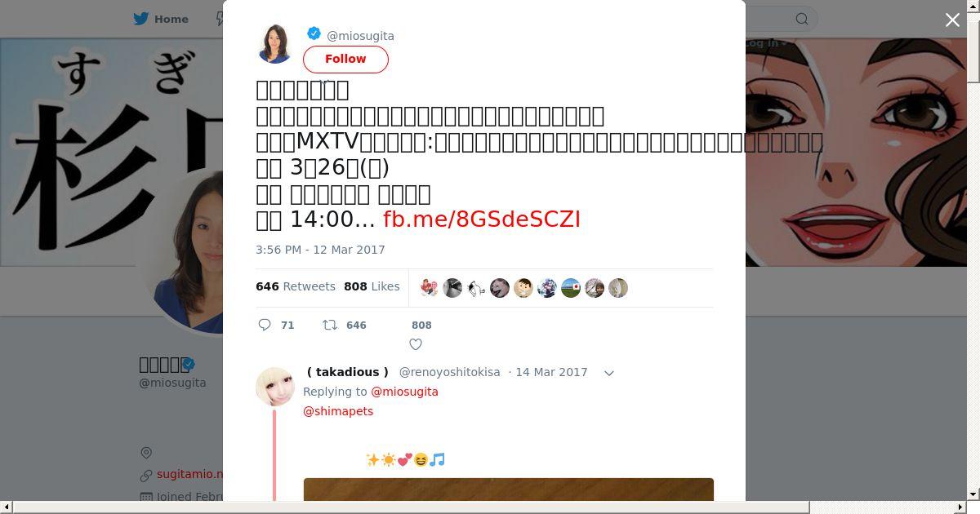Click the @shimapets mention link

338,411
